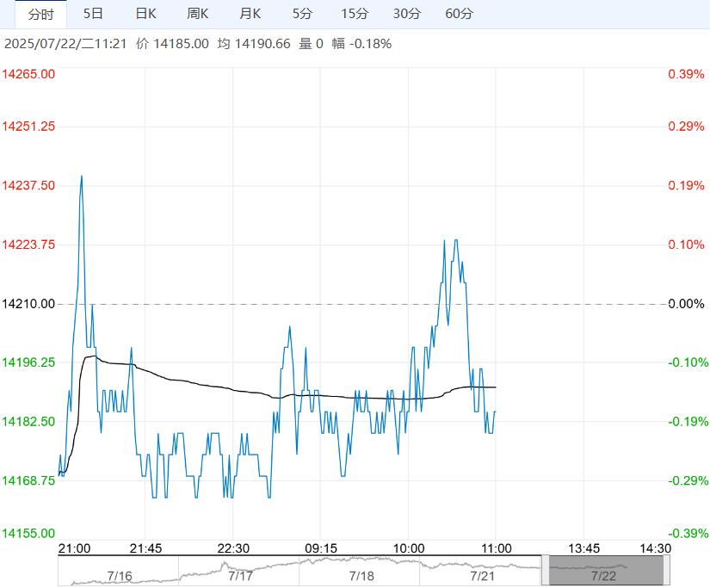Select the 15分 interval tab

pyautogui.click(x=355, y=14)
